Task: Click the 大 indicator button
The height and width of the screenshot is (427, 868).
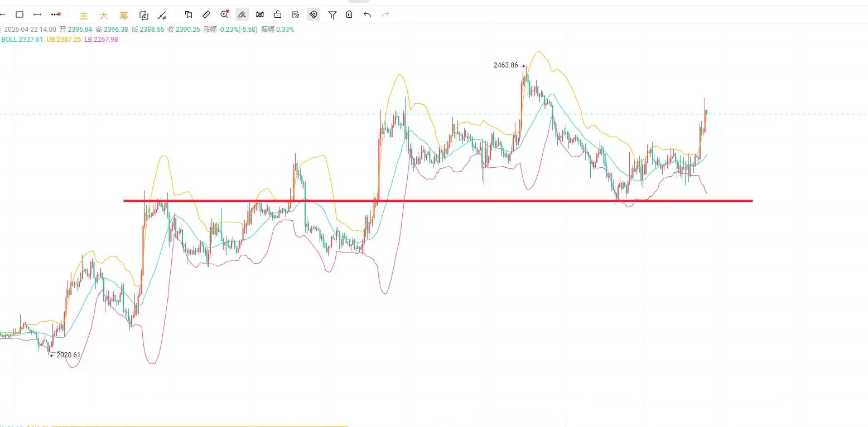Action: click(104, 16)
